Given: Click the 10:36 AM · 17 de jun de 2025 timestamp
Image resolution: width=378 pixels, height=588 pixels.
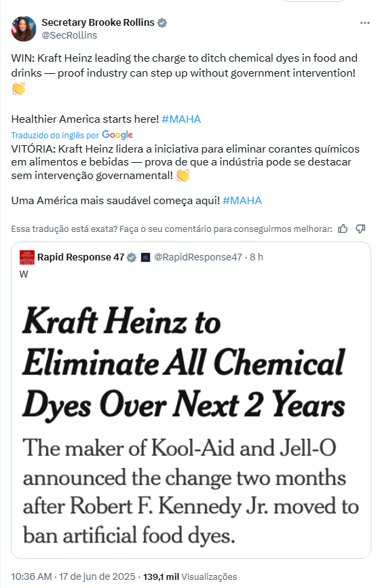Looking at the screenshot, I should coord(73,576).
